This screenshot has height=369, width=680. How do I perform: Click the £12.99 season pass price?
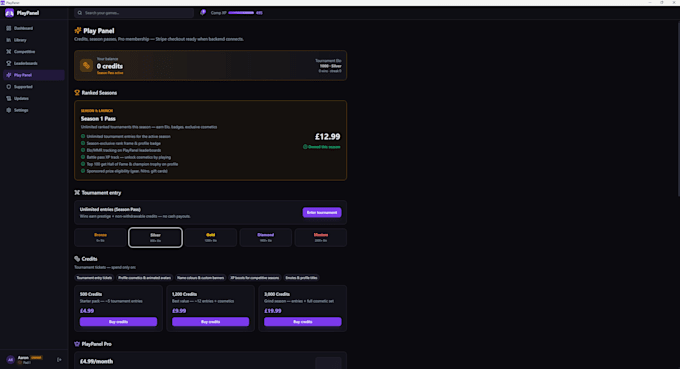pos(327,137)
